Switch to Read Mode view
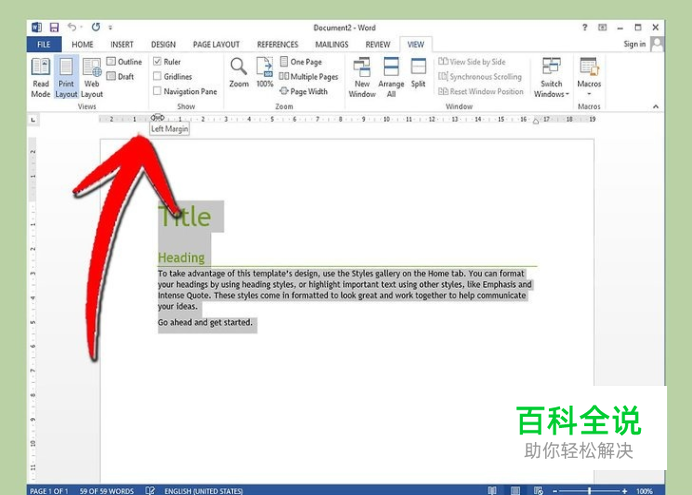This screenshot has height=495, width=692. pyautogui.click(x=41, y=78)
